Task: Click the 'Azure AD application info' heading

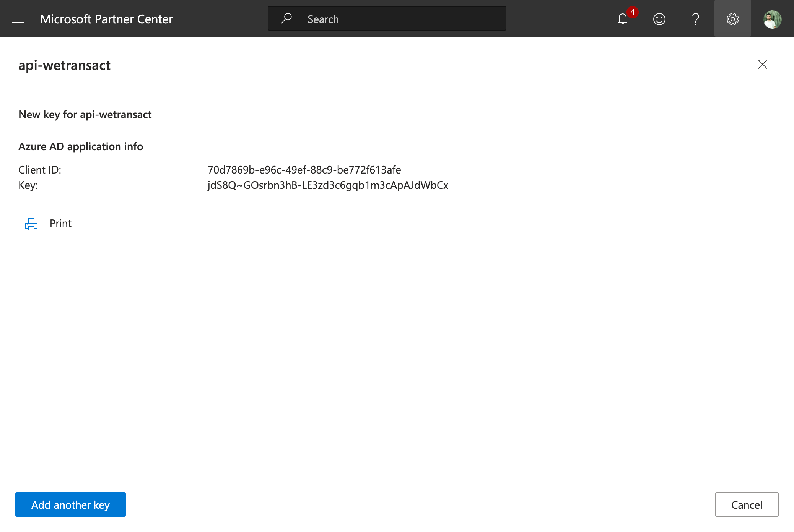Action: pos(81,147)
